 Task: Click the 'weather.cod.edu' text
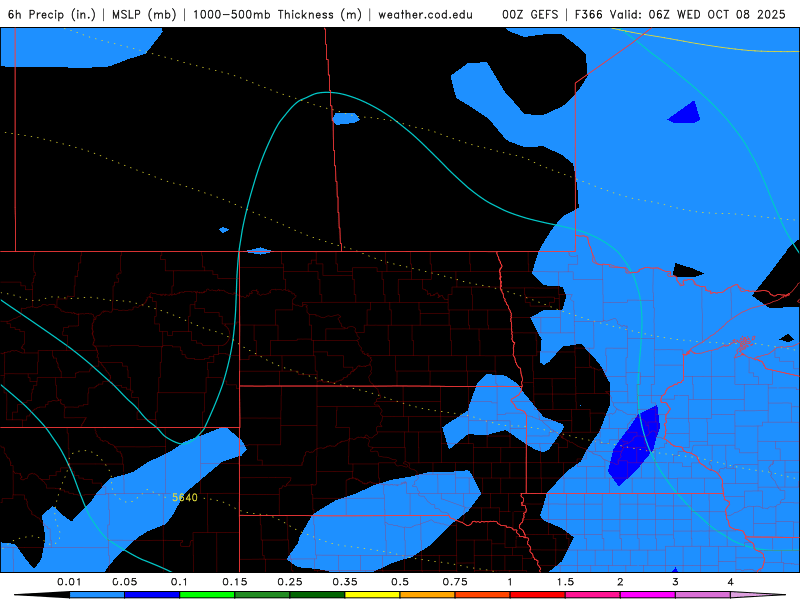tap(425, 14)
